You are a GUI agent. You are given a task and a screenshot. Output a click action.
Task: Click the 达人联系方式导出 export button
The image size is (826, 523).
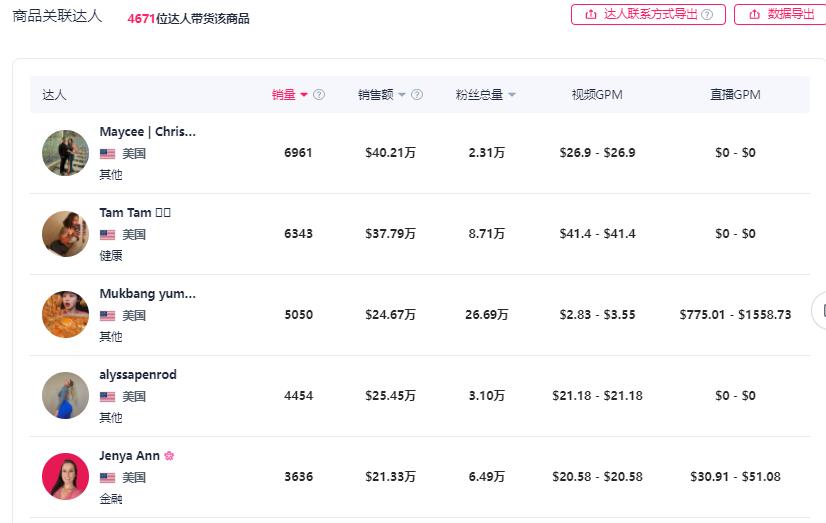click(647, 14)
